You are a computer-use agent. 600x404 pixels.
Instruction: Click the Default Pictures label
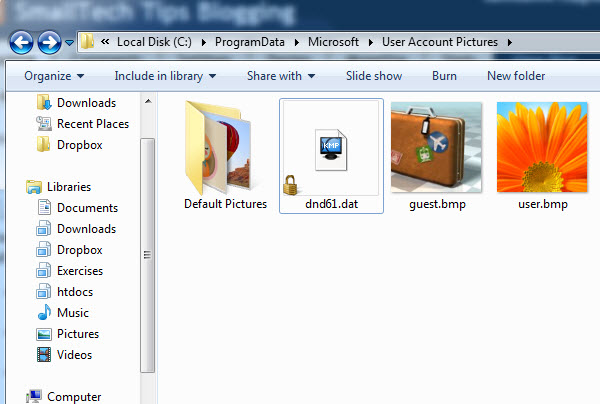coord(225,204)
